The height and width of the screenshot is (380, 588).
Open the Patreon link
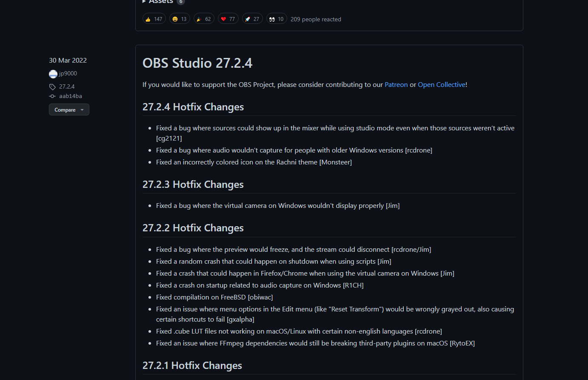[396, 84]
